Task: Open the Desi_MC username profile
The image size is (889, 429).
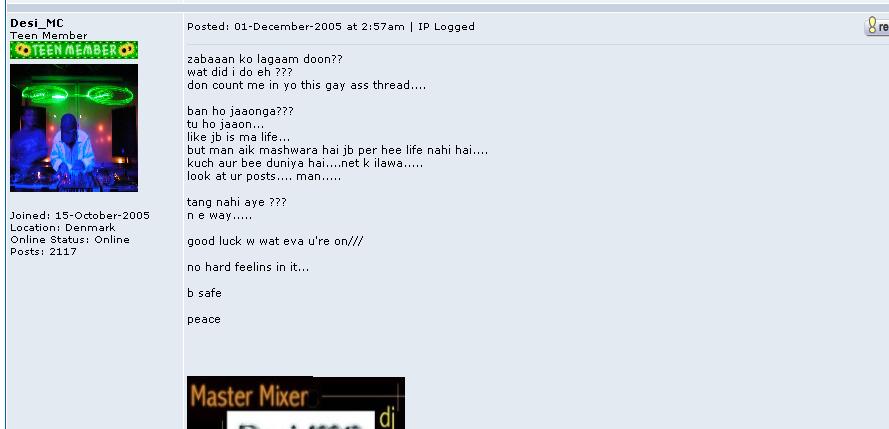Action: [37, 23]
